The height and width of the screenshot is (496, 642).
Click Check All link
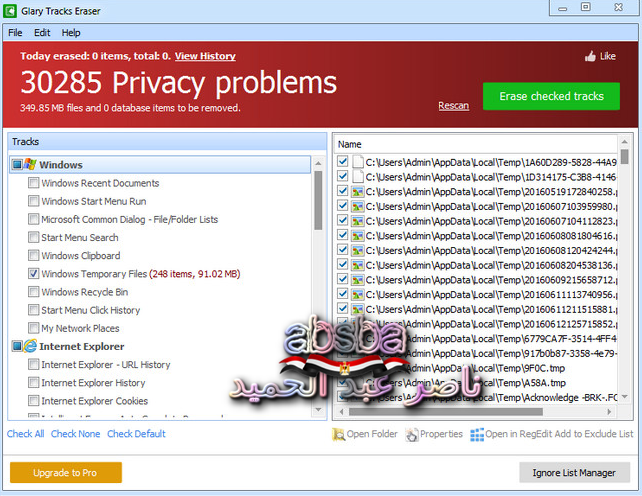pos(25,434)
